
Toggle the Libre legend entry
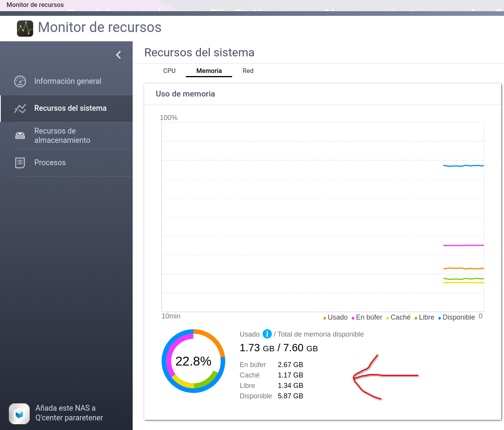(x=424, y=317)
